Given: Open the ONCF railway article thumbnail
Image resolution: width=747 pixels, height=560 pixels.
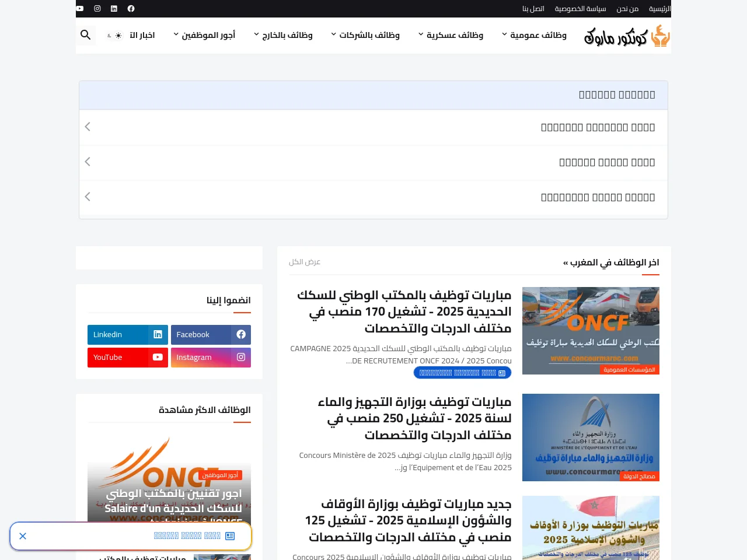Looking at the screenshot, I should click(591, 331).
